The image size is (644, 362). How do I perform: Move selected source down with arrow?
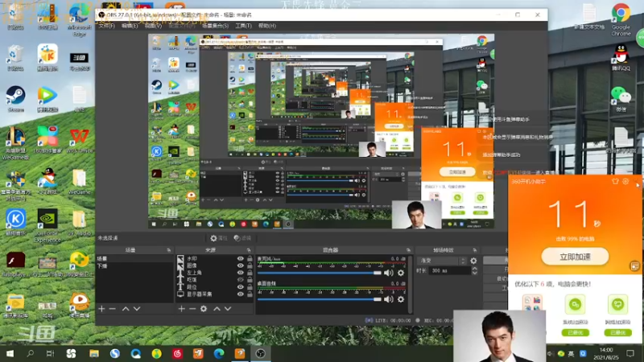(x=228, y=309)
